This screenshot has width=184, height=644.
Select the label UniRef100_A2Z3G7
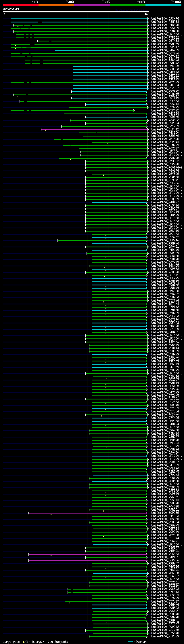(x=165, y=88)
